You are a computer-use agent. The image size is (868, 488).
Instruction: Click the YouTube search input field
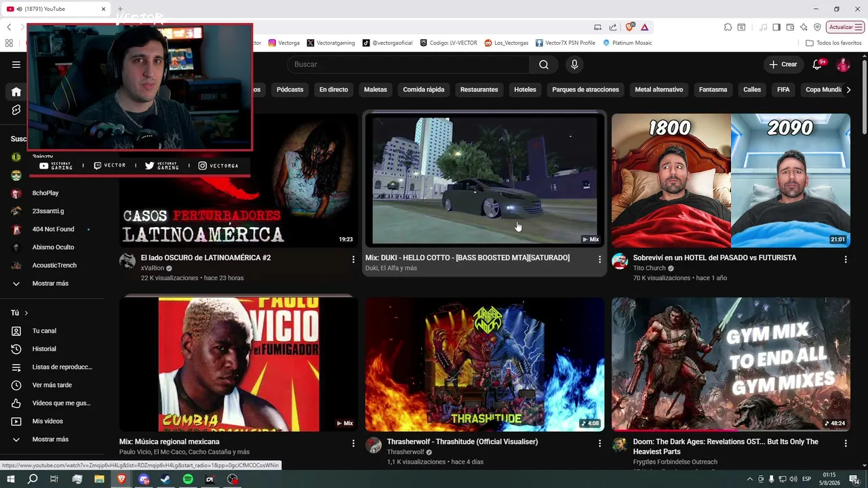(x=409, y=64)
